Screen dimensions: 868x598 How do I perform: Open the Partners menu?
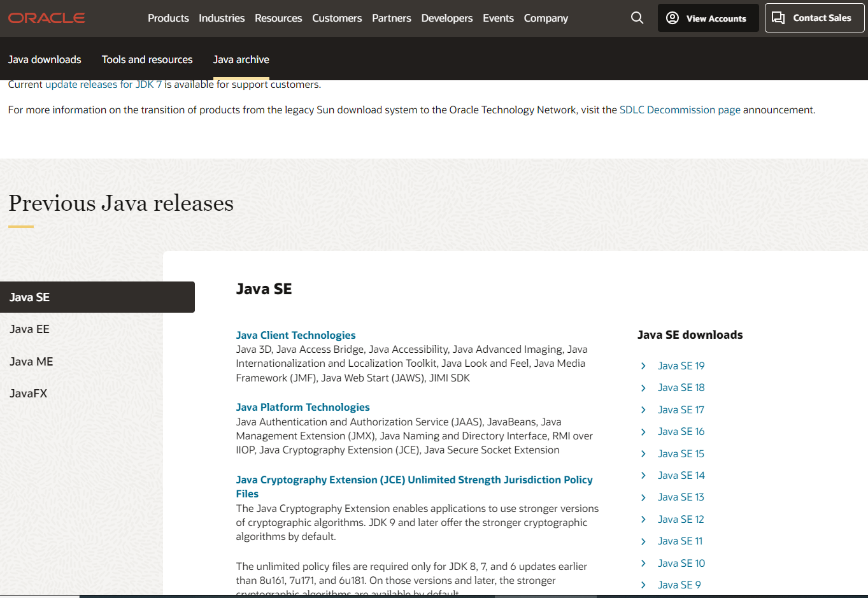(392, 18)
